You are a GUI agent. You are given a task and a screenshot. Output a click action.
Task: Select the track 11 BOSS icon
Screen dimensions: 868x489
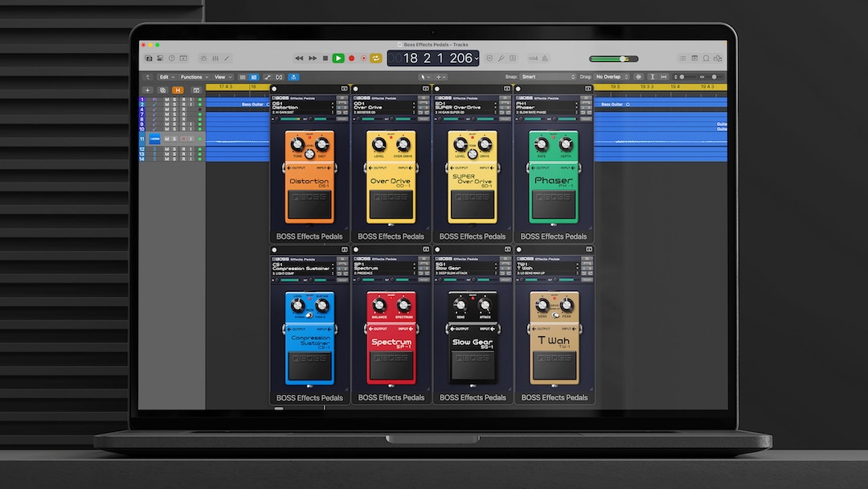coord(155,139)
